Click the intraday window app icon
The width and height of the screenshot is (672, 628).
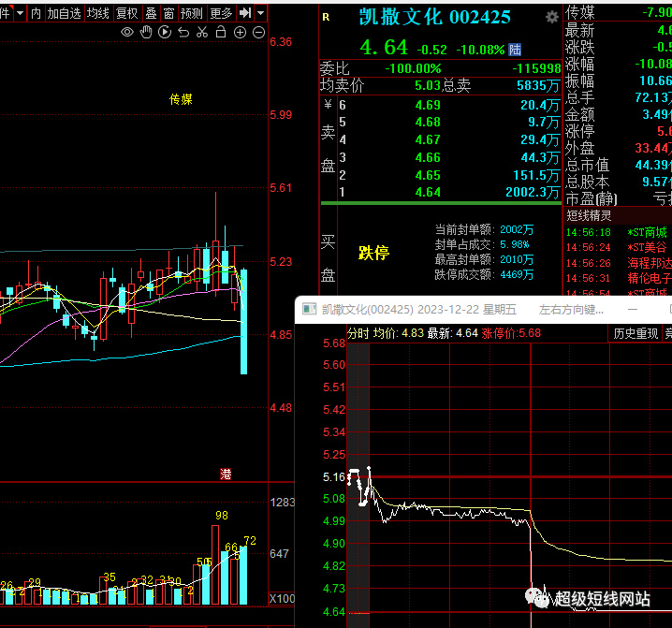pyautogui.click(x=310, y=310)
